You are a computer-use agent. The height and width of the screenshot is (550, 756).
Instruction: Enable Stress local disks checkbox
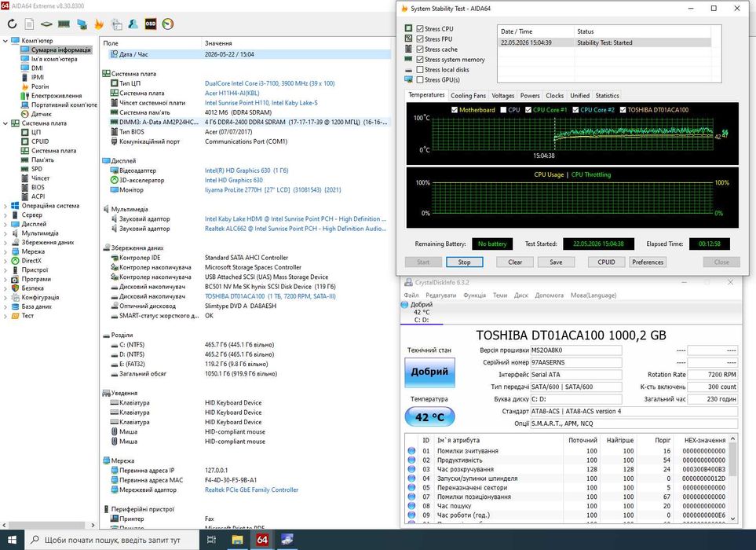[420, 69]
